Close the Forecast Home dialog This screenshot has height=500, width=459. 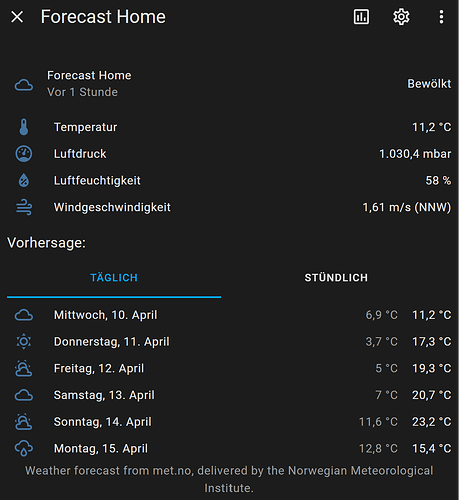coord(17,17)
